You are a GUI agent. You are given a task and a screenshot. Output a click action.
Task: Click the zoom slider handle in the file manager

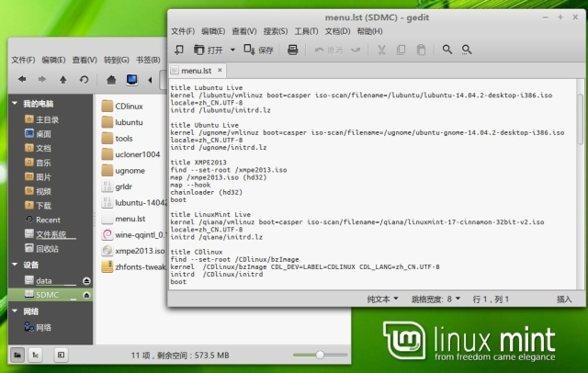320,355
